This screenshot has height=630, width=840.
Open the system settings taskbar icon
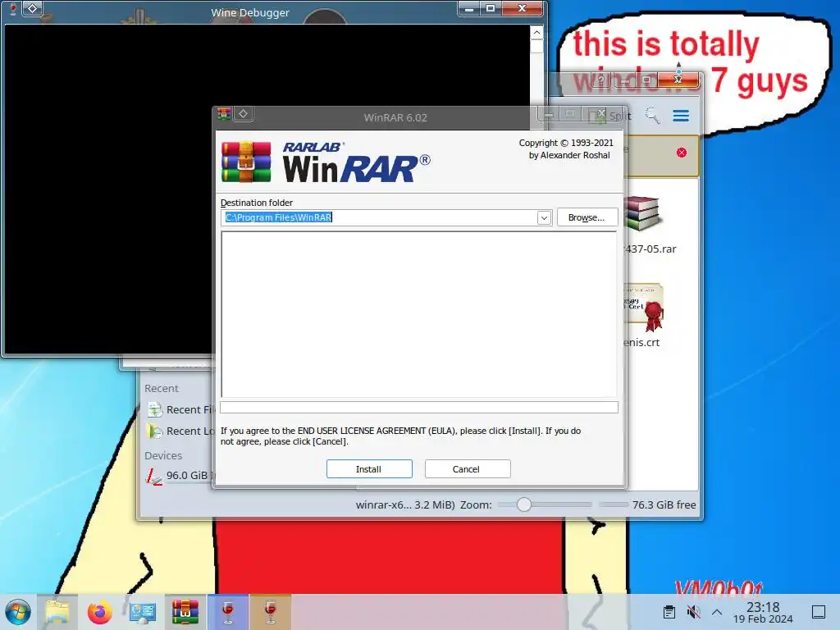143,612
